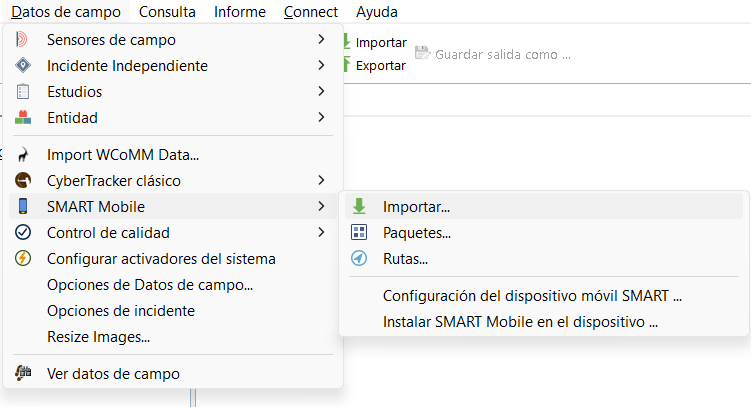
Task: Click the Paquetes grid icon
Action: (359, 233)
